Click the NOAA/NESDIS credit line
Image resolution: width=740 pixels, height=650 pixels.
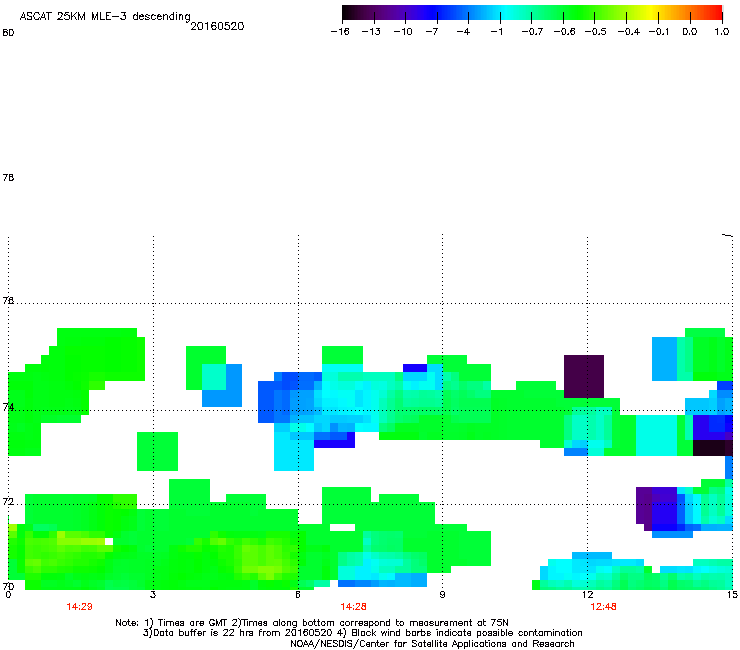coord(432,644)
